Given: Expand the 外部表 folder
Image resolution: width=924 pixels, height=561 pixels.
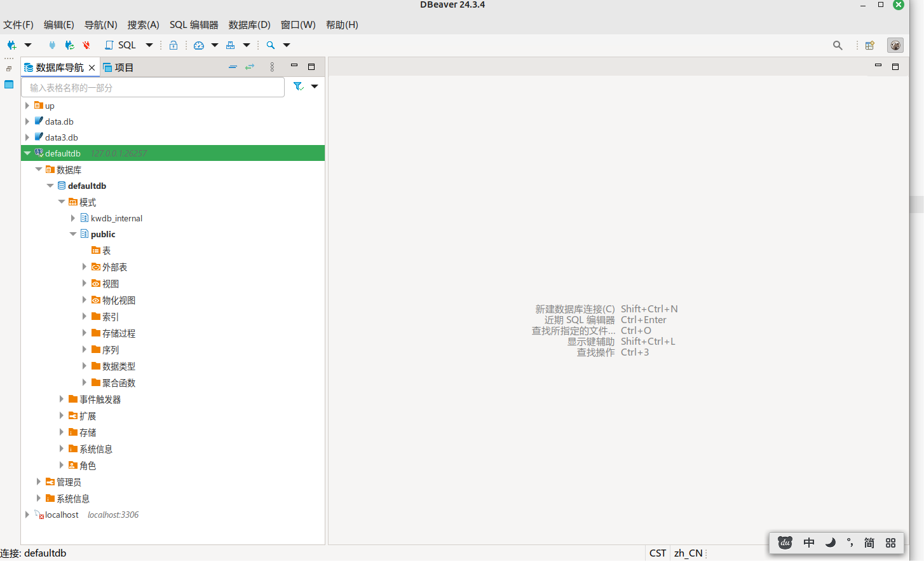Looking at the screenshot, I should [85, 267].
